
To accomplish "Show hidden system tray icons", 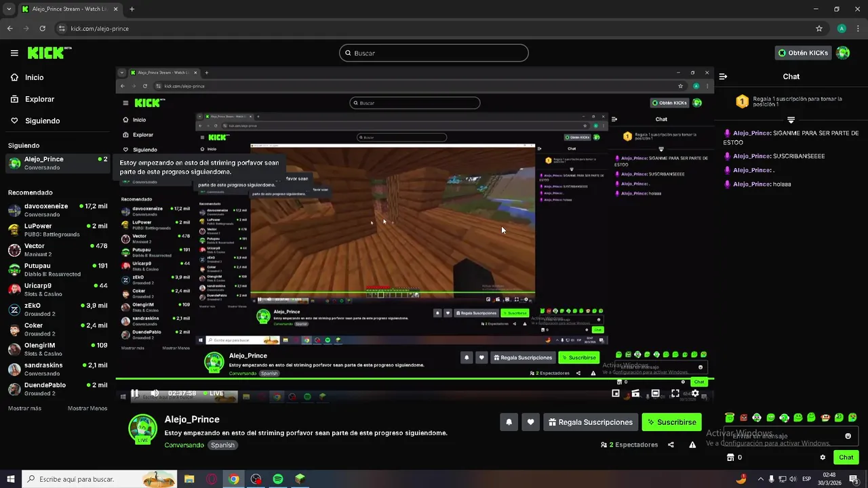I will (x=760, y=479).
